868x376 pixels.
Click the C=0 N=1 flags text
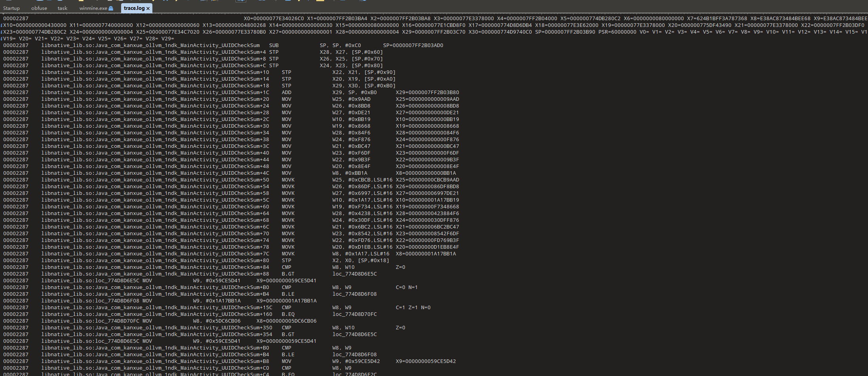[x=407, y=287]
